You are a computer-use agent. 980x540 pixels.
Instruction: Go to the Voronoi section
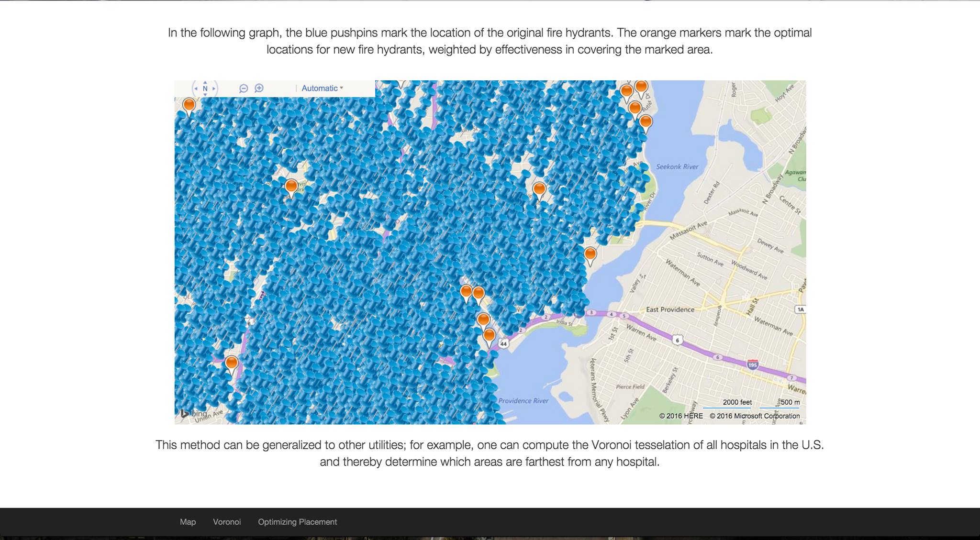227,522
